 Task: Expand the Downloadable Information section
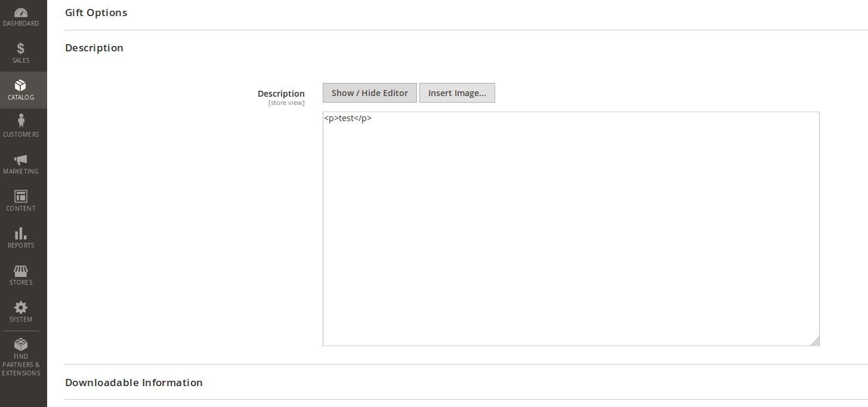point(134,383)
